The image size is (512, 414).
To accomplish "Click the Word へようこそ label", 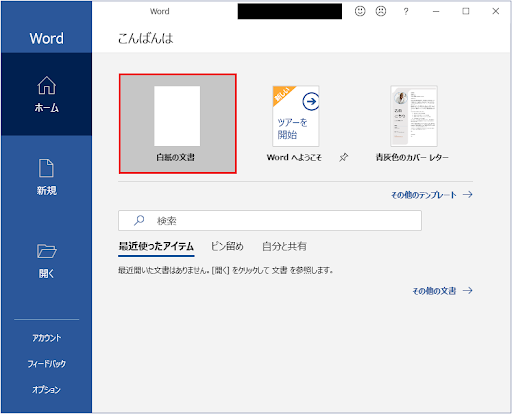I will (x=294, y=157).
